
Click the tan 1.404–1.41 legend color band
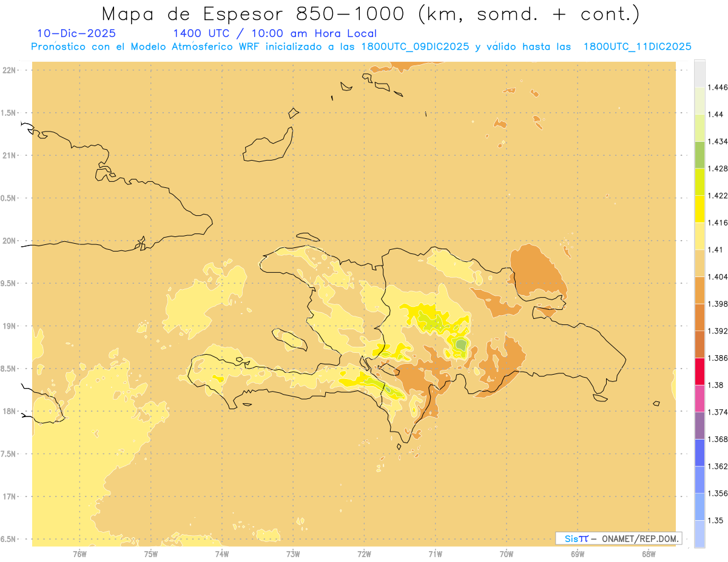coord(699,263)
